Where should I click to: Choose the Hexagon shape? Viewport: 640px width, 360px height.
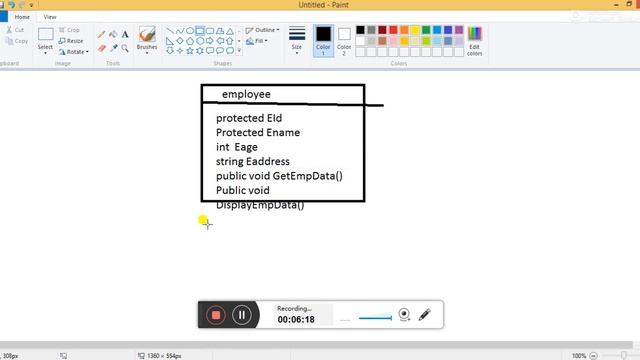[200, 41]
